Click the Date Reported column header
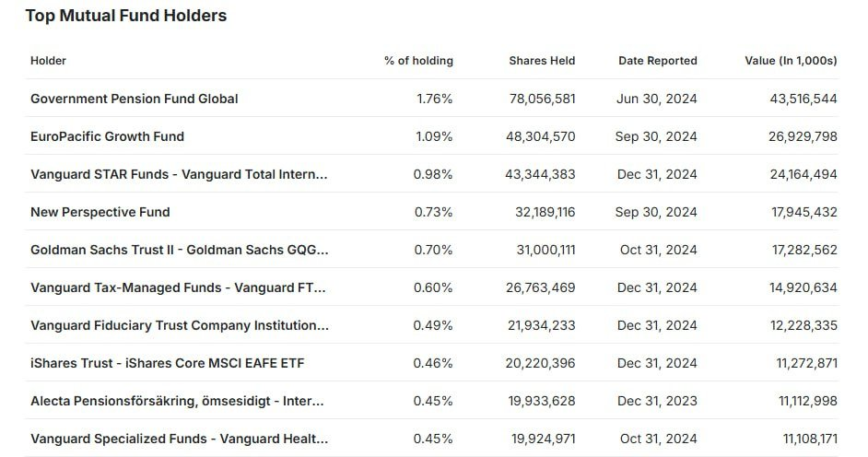This screenshot has width=868, height=457. coord(657,61)
